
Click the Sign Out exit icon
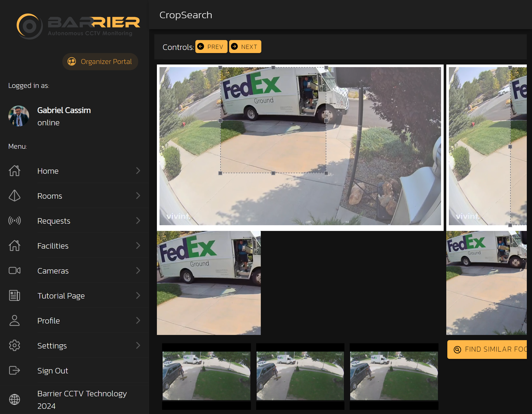pyautogui.click(x=15, y=370)
